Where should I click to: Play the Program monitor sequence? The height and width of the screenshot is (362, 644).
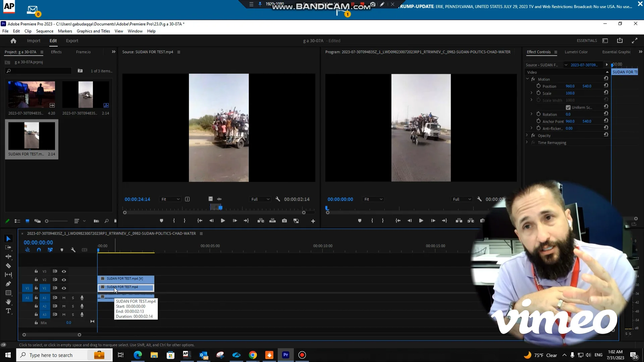point(421,221)
